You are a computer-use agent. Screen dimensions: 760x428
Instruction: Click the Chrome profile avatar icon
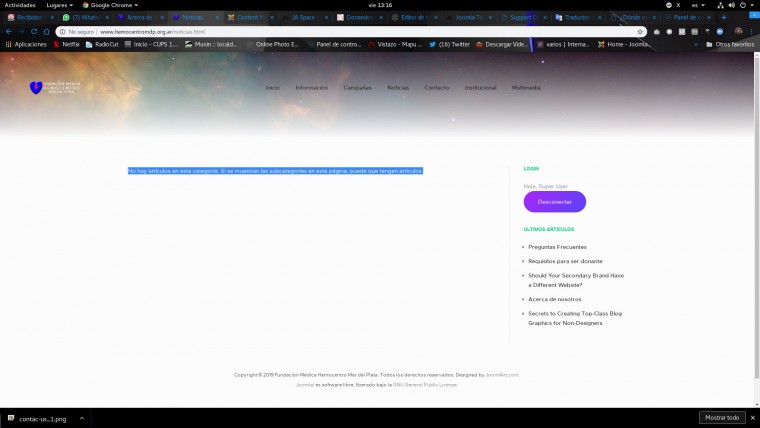pos(738,32)
